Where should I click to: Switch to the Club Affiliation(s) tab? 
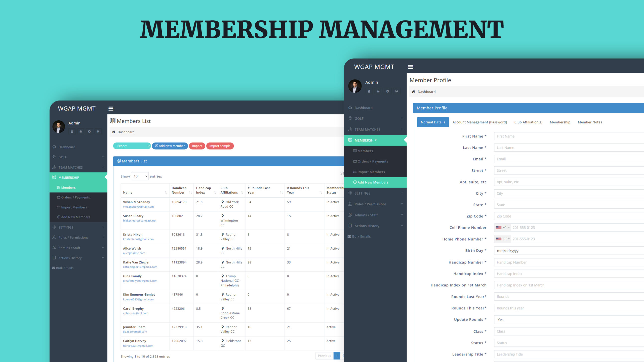click(528, 122)
